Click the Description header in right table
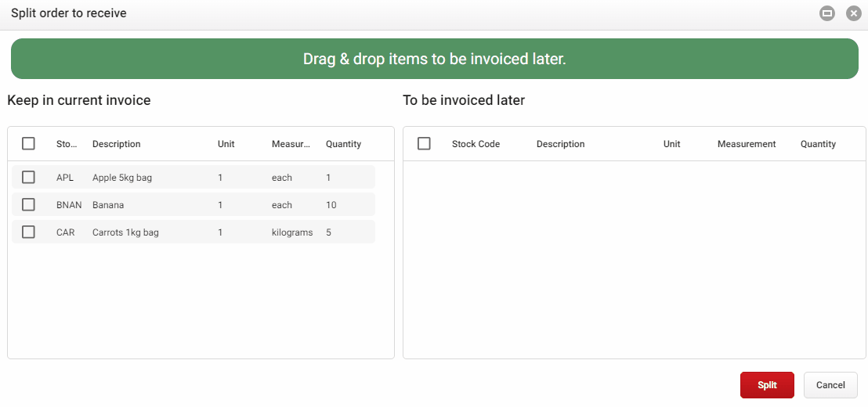The height and width of the screenshot is (407, 868). (x=560, y=144)
